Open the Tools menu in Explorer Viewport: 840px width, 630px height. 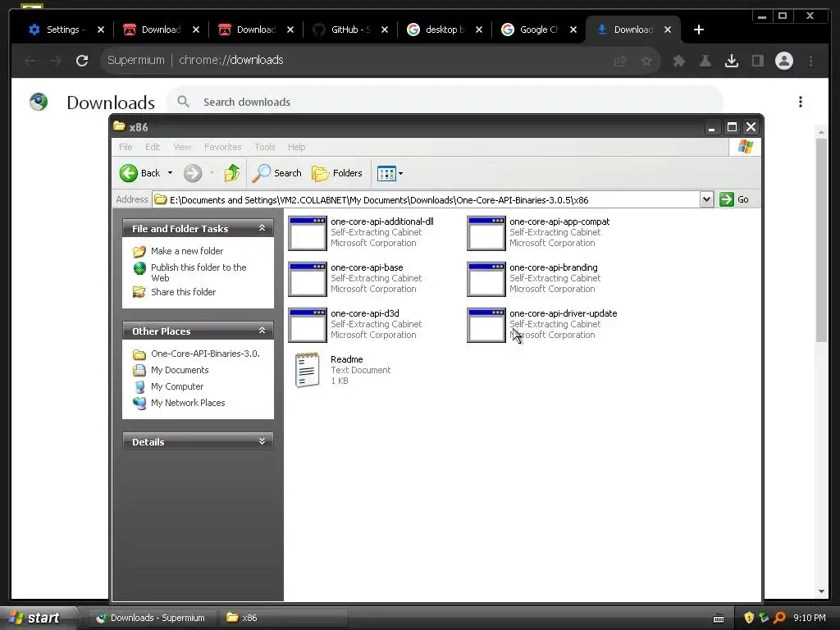[x=265, y=147]
